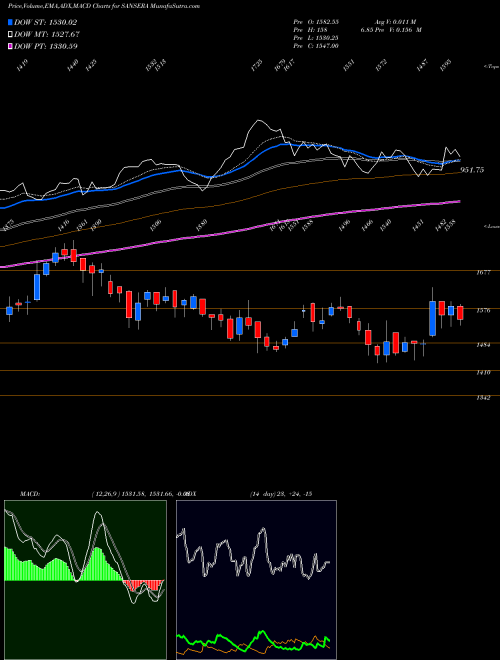Select the 'DOW MT: 1527.67' legend text
This screenshot has width=500, height=660.
[x=47, y=34]
